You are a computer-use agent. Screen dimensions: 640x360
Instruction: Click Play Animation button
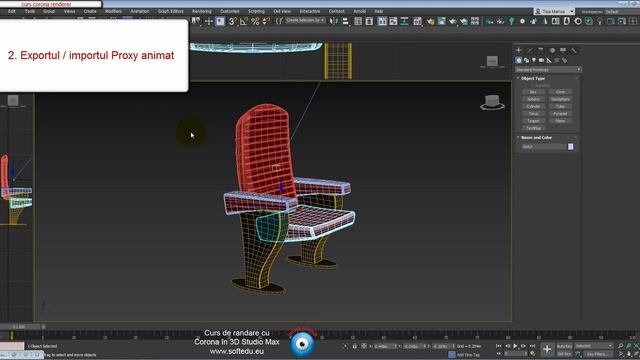pyautogui.click(x=515, y=346)
